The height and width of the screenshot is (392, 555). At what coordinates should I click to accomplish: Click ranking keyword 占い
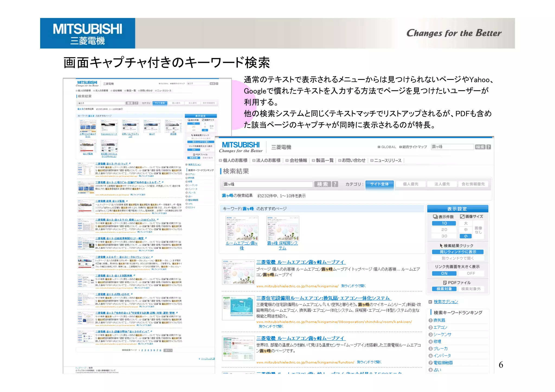tap(437, 370)
